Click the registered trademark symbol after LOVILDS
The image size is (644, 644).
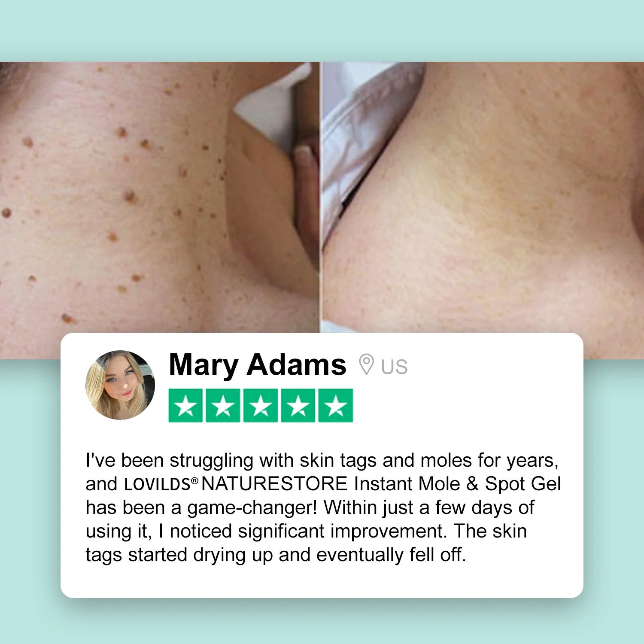coord(195,480)
